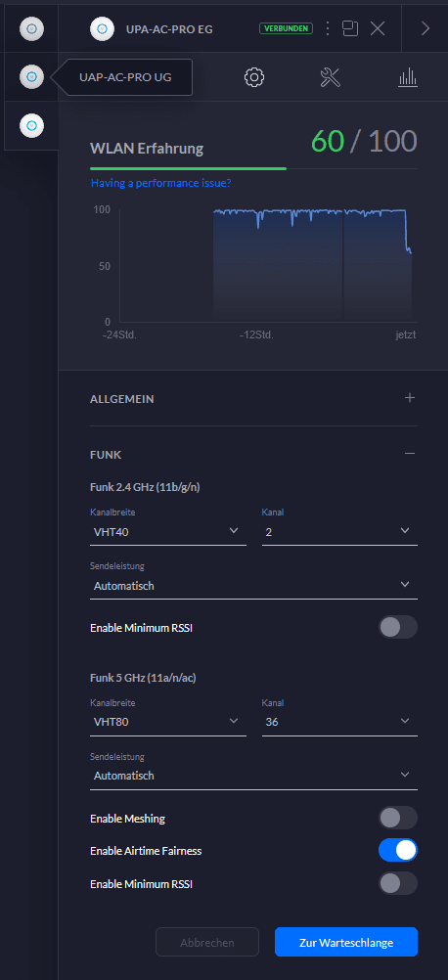Open the 5 GHz Sendeleistung dropdown
Viewport: 448px width, 980px height.
pos(253,776)
